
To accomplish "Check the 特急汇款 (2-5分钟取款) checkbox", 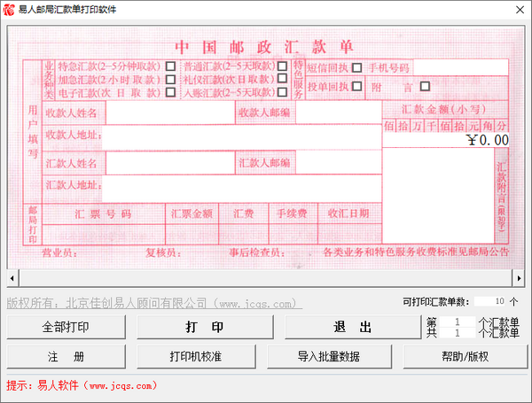I will pos(170,66).
